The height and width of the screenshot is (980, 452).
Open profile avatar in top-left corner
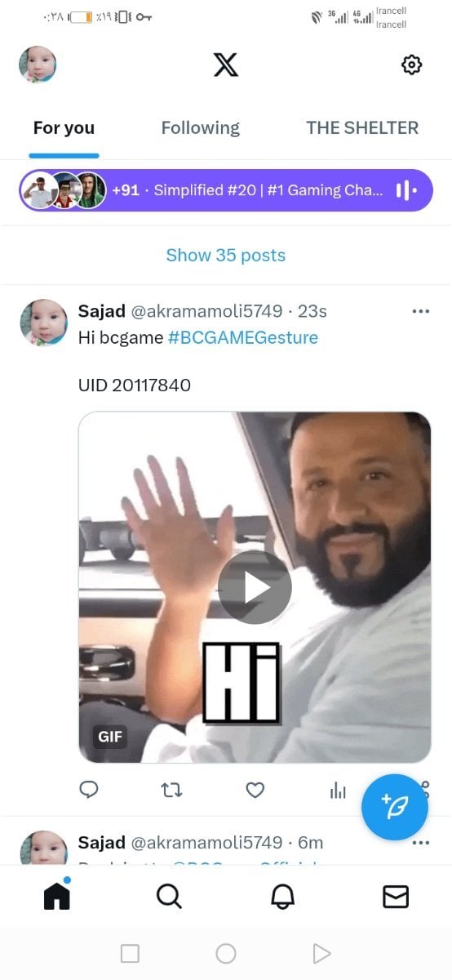coord(38,65)
